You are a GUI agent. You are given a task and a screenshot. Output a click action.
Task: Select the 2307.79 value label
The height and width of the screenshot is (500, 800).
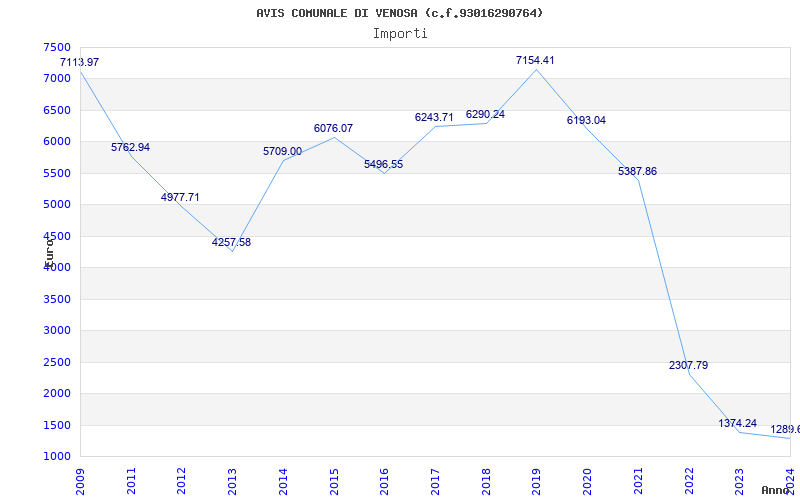(688, 366)
